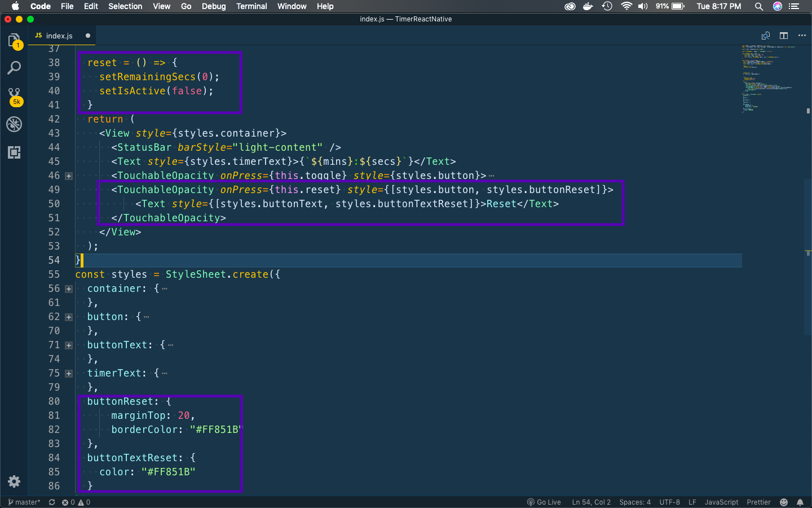Open the Code application menu
This screenshot has height=508, width=812.
(x=41, y=6)
